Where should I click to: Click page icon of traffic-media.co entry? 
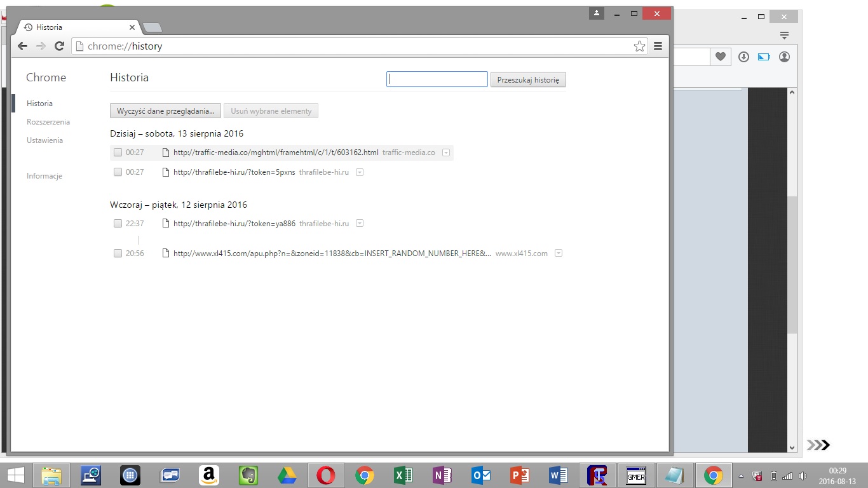tap(166, 152)
